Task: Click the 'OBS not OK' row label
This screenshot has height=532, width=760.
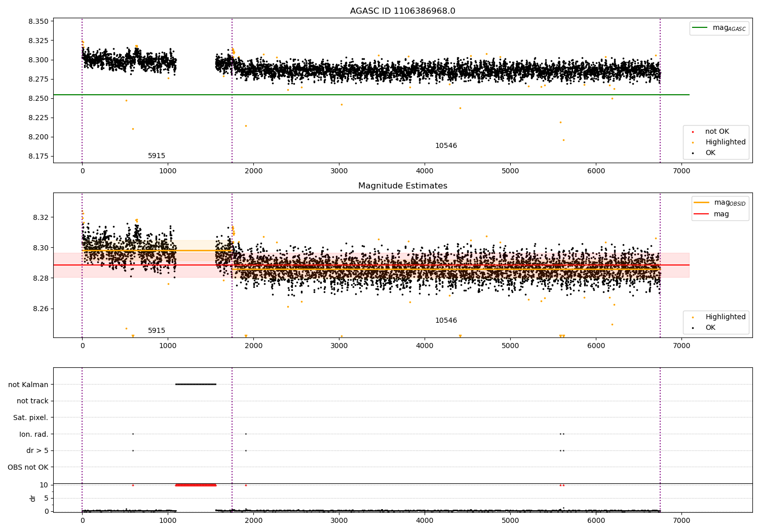Action: coord(28,468)
